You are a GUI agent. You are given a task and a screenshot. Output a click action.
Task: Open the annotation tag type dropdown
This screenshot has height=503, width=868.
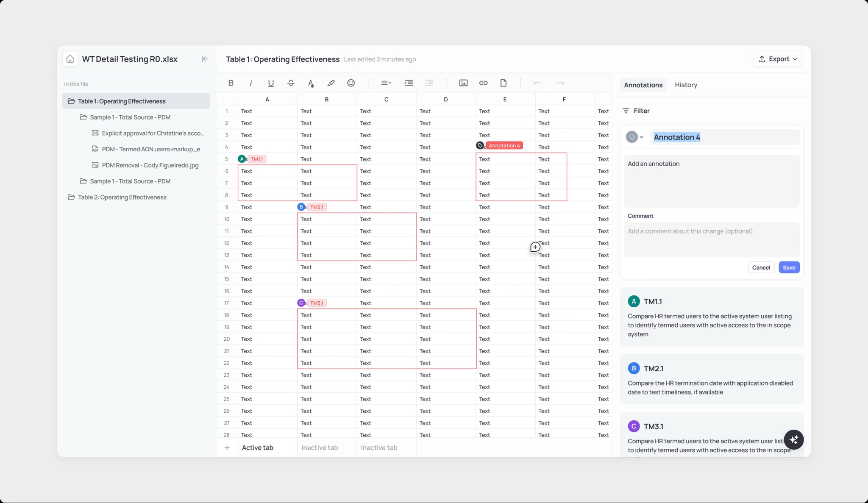tap(635, 137)
